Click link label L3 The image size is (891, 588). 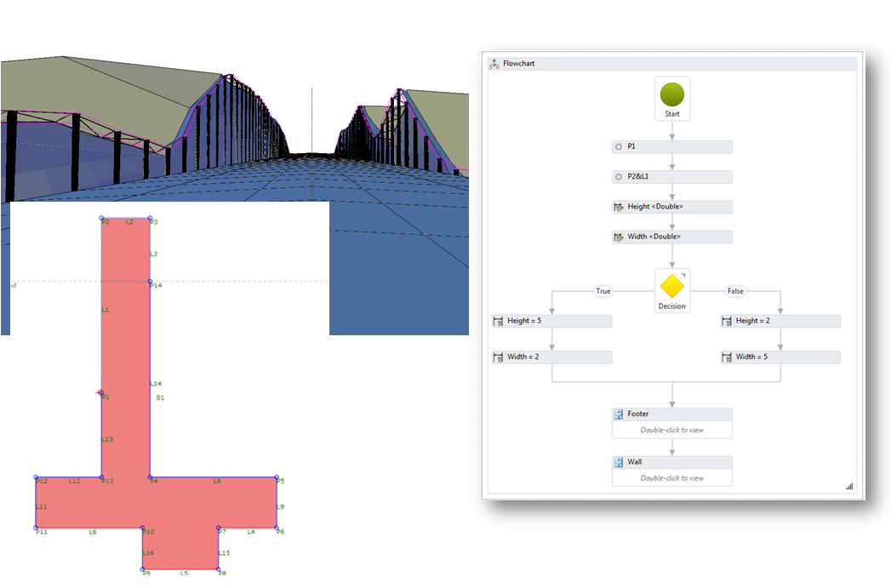tap(153, 254)
